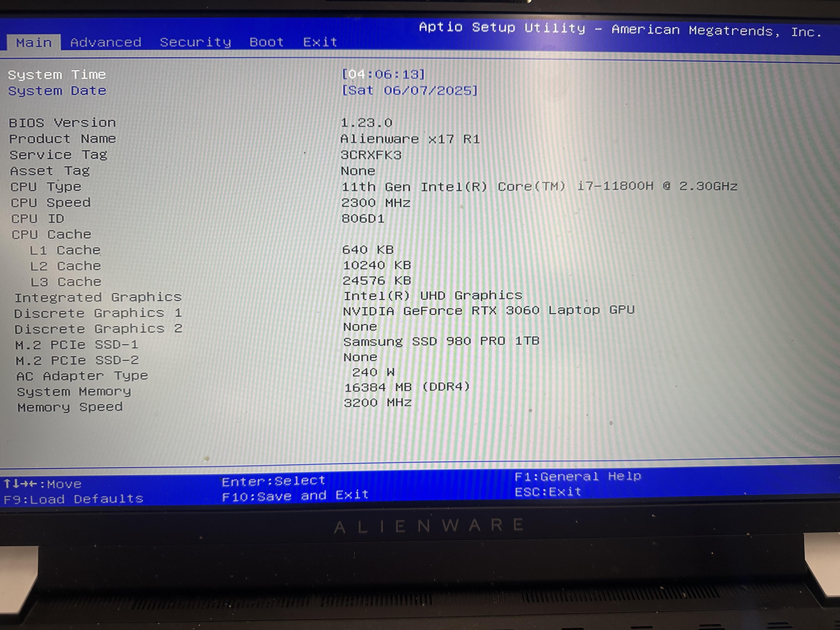This screenshot has height=630, width=840.
Task: Open the Main tab
Action: click(x=34, y=42)
